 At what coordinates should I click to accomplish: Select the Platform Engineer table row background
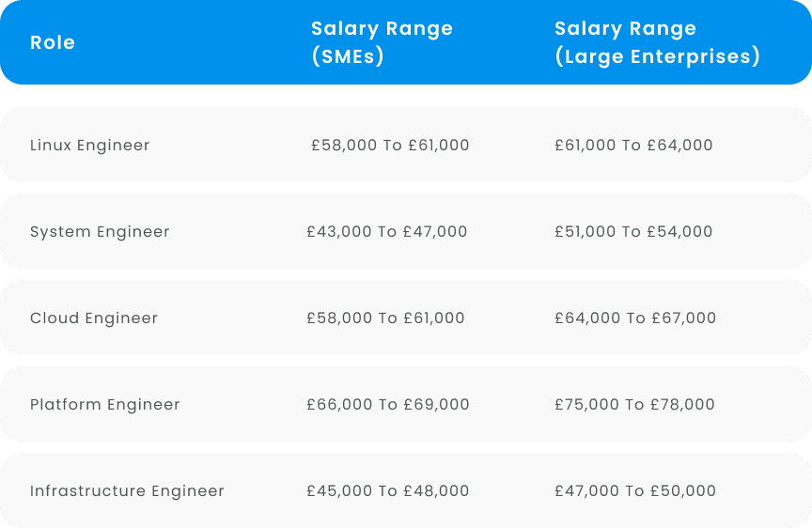[406, 404]
